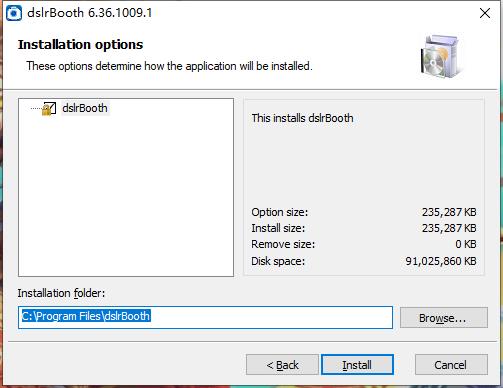Close the installer window with X
503x388 pixels.
point(485,13)
